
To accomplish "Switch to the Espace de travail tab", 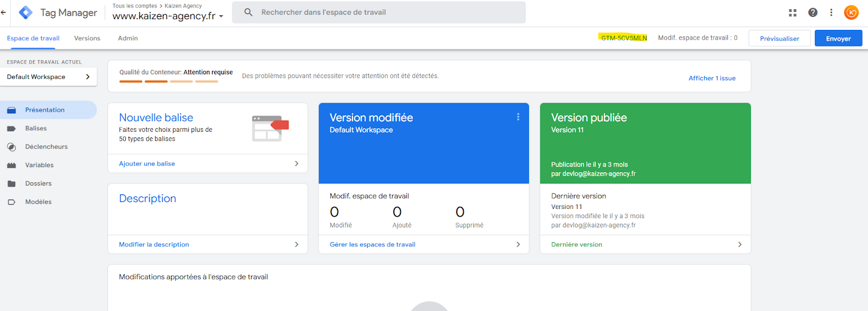I will [33, 38].
